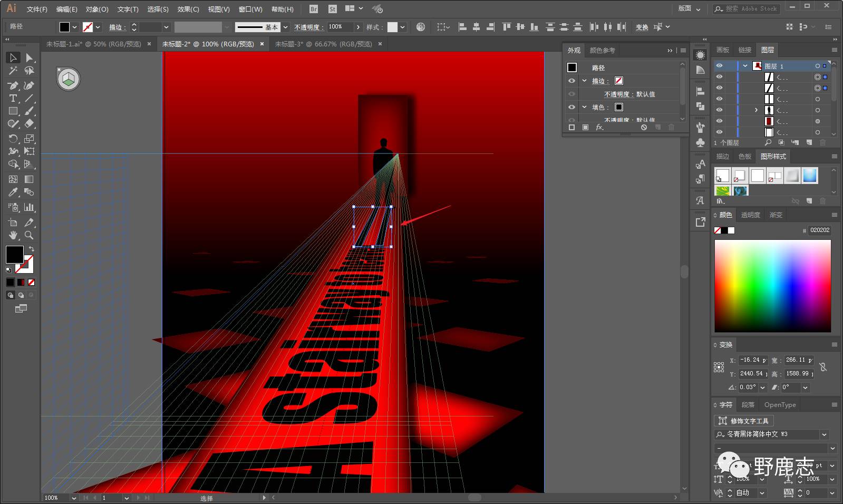Select the Direct Selection tool
This screenshot has width=843, height=504.
[x=30, y=57]
